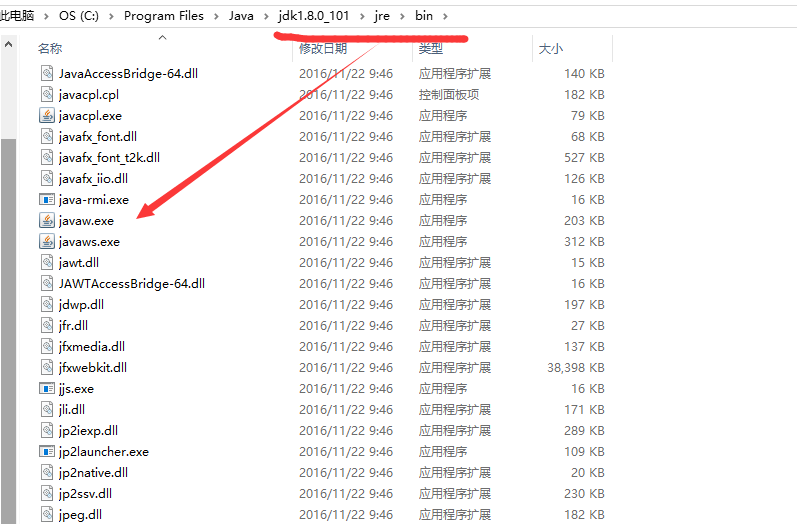
Task: Select the javaws.exe Java icon
Action: pyautogui.click(x=47, y=241)
